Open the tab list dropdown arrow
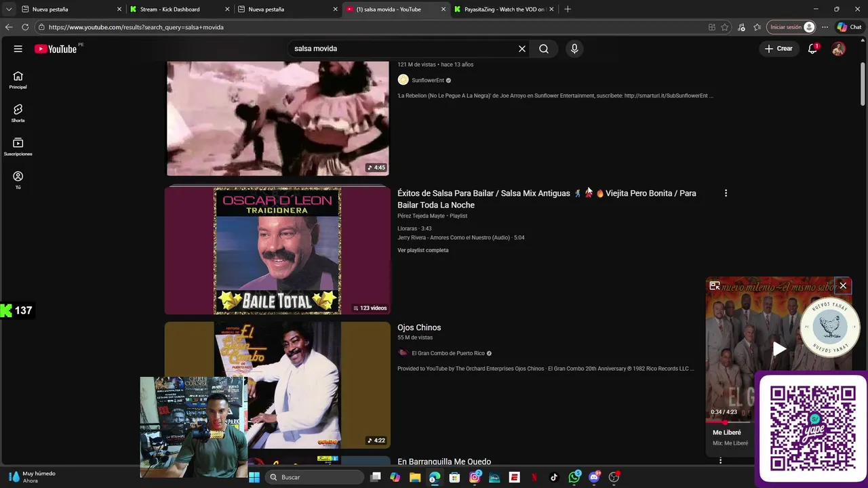The width and height of the screenshot is (868, 488). (x=9, y=9)
